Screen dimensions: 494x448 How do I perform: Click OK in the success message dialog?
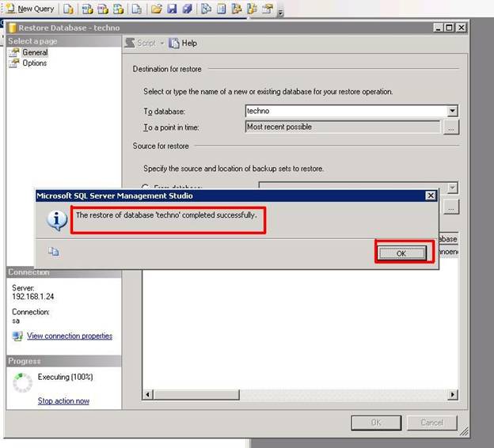pyautogui.click(x=401, y=253)
